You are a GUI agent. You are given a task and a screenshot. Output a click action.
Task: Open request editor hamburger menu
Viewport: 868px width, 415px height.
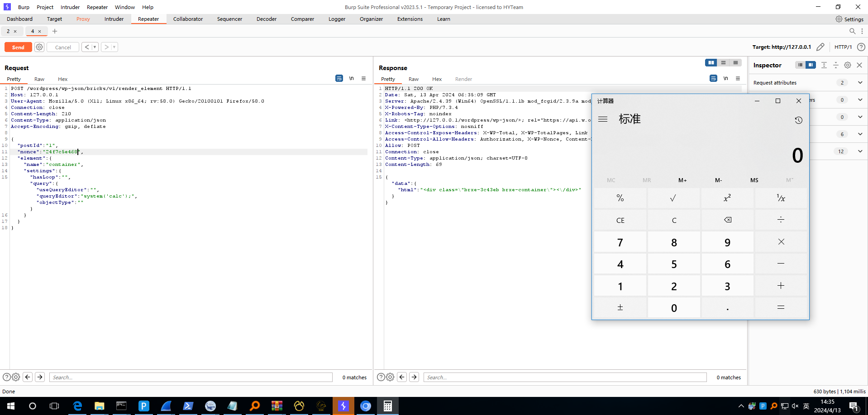363,78
